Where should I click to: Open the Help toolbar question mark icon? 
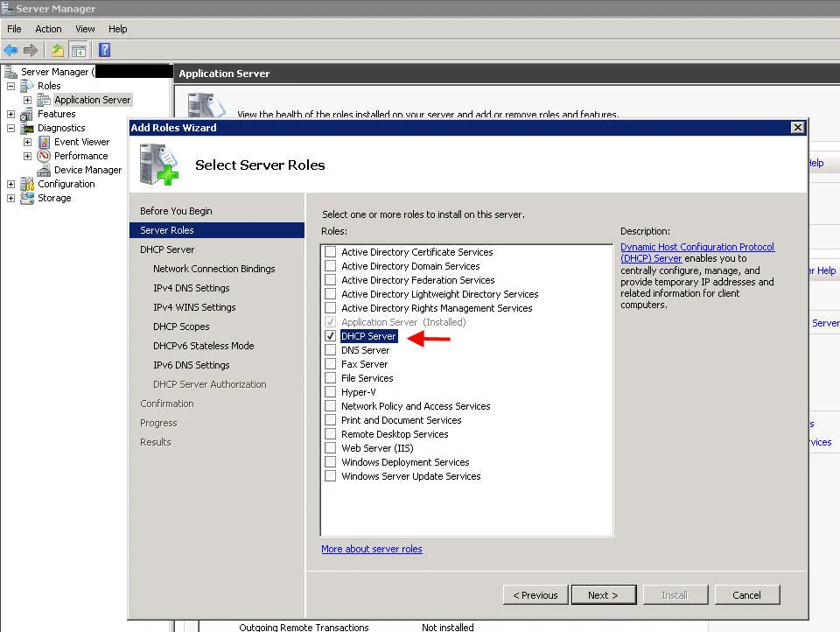[x=104, y=50]
